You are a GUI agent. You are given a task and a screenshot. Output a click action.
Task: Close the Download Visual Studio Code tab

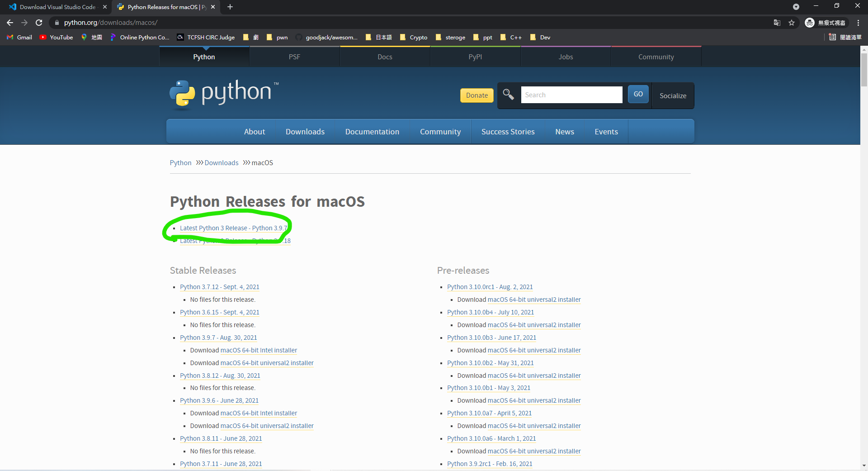pos(105,7)
